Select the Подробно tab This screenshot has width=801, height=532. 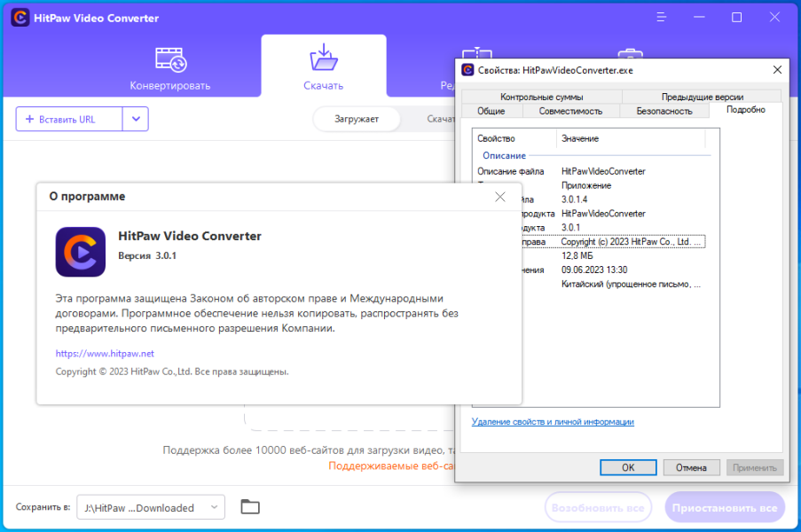pyautogui.click(x=745, y=110)
